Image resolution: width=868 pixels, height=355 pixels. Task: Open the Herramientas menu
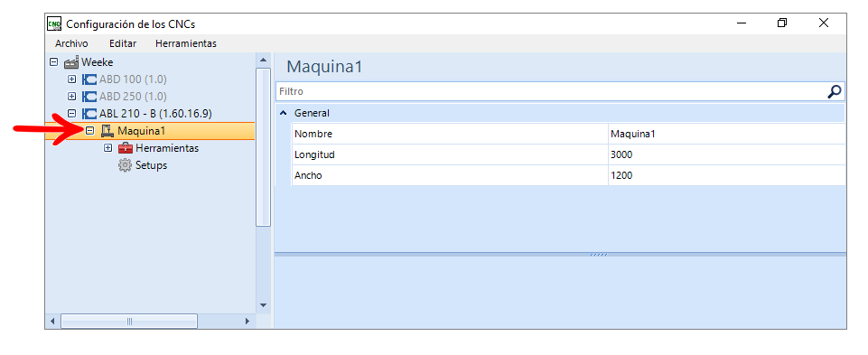(x=186, y=43)
